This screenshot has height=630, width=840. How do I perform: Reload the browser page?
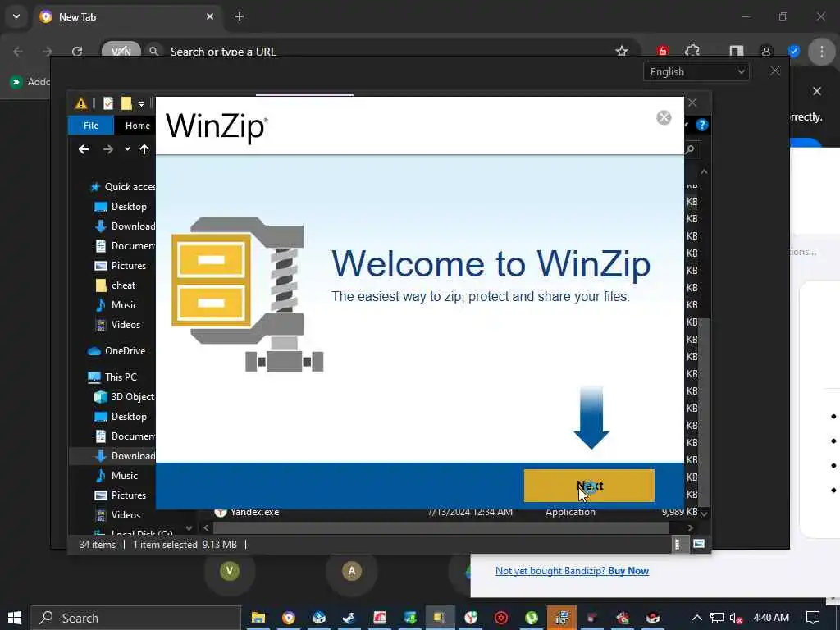pyautogui.click(x=77, y=52)
